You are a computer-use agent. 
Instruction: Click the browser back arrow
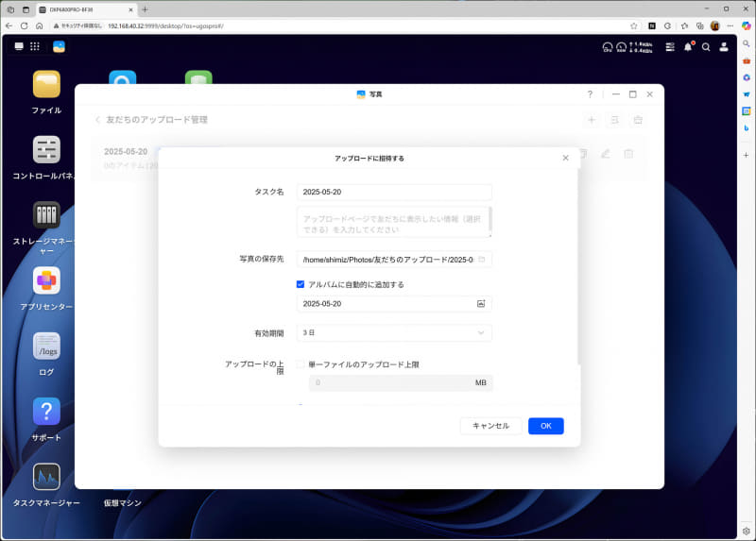coord(9,26)
